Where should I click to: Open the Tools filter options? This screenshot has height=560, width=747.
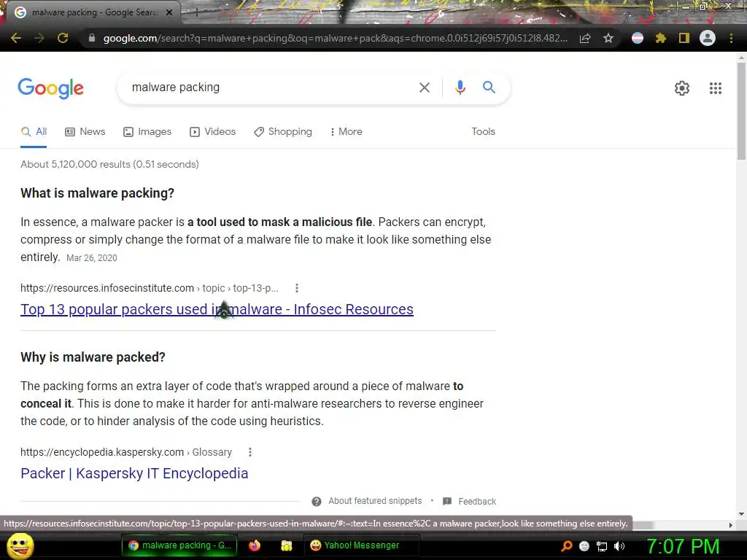(483, 132)
